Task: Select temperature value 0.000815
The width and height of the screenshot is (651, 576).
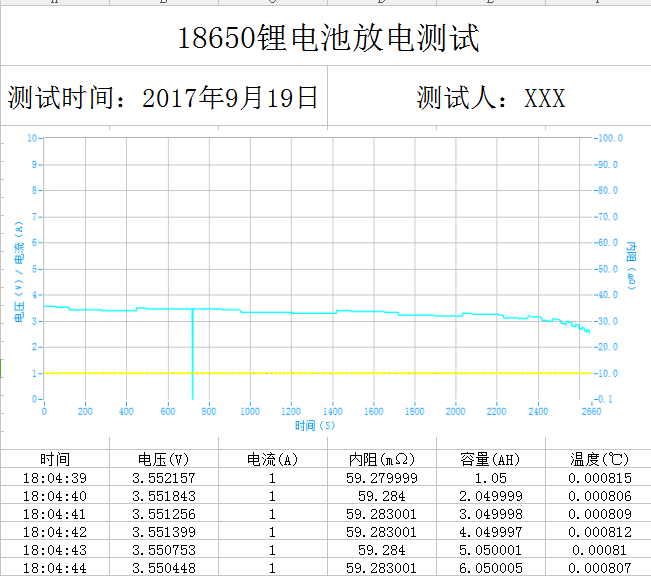Action: pos(598,478)
